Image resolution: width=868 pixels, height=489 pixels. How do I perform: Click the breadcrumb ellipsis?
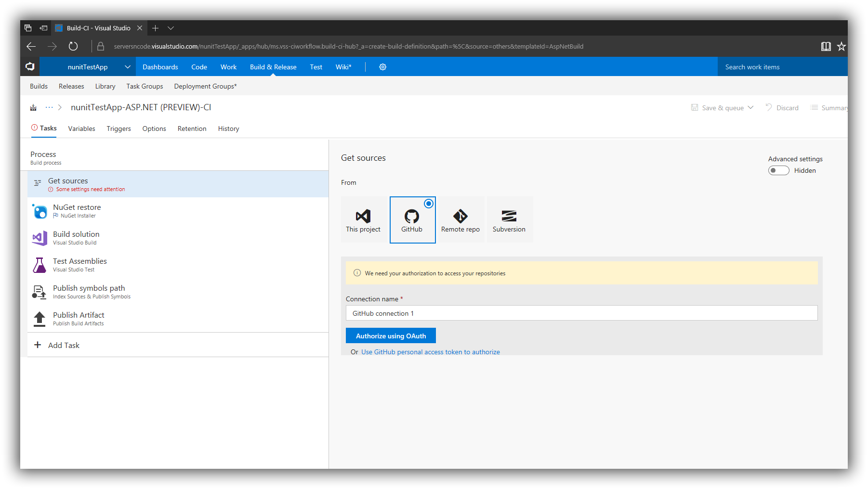pyautogui.click(x=49, y=107)
